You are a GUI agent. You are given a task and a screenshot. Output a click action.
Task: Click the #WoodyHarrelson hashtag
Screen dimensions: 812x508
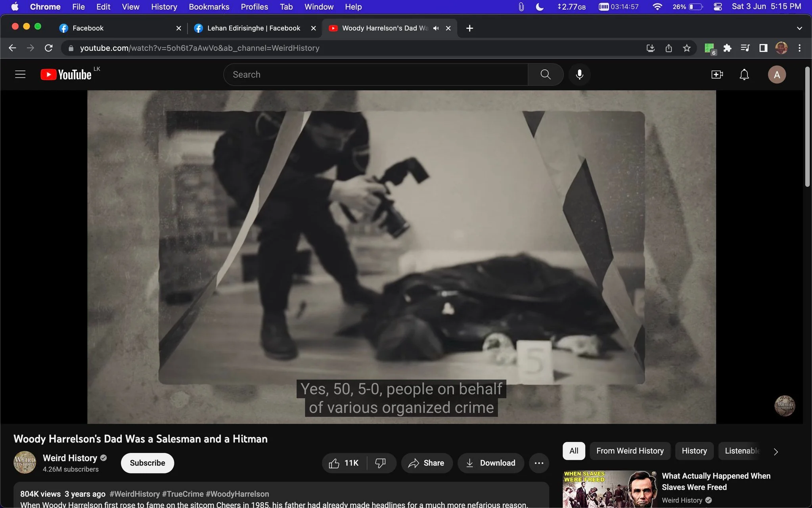tap(237, 494)
